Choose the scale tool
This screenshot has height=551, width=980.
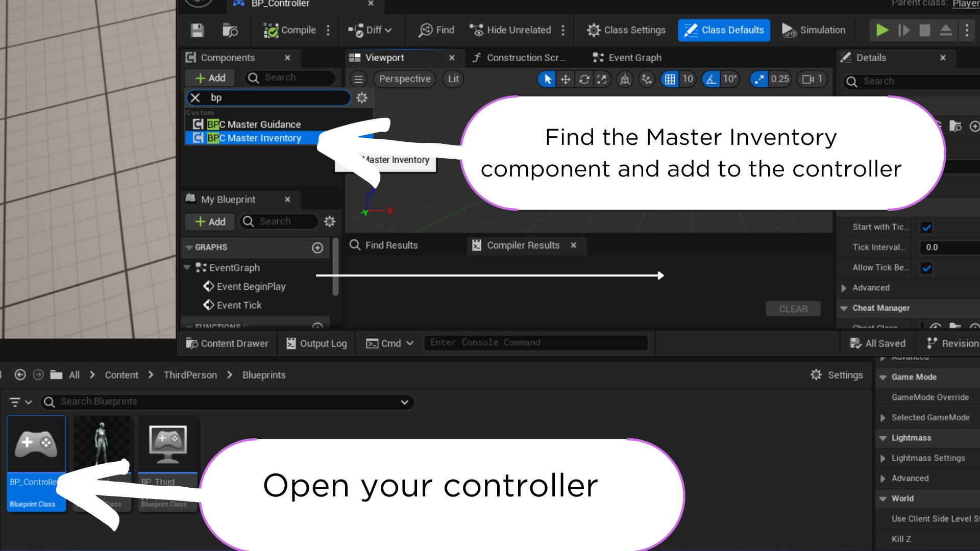(602, 79)
